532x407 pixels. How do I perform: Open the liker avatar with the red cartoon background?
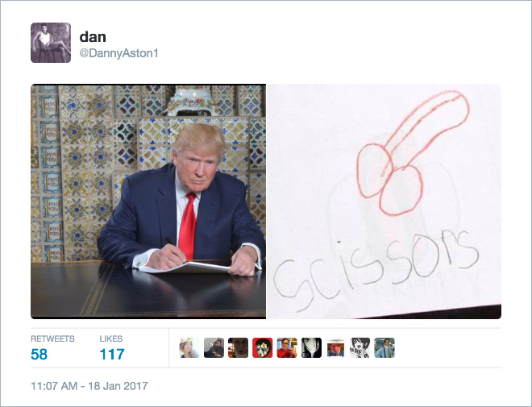click(x=263, y=347)
